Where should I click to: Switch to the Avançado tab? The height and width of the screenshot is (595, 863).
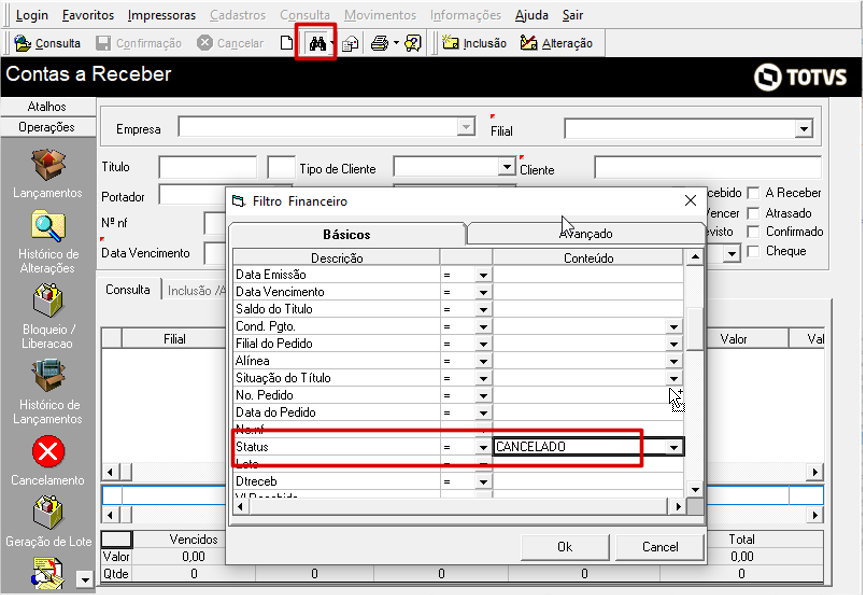586,234
